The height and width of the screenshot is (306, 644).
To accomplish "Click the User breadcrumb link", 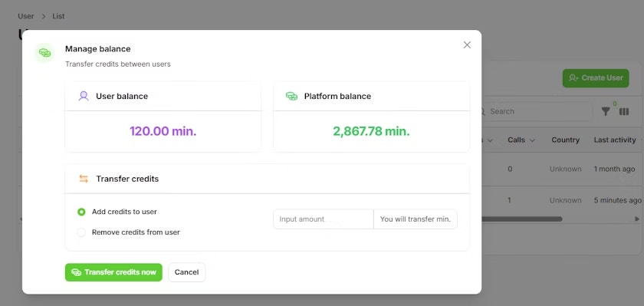I will 26,16.
